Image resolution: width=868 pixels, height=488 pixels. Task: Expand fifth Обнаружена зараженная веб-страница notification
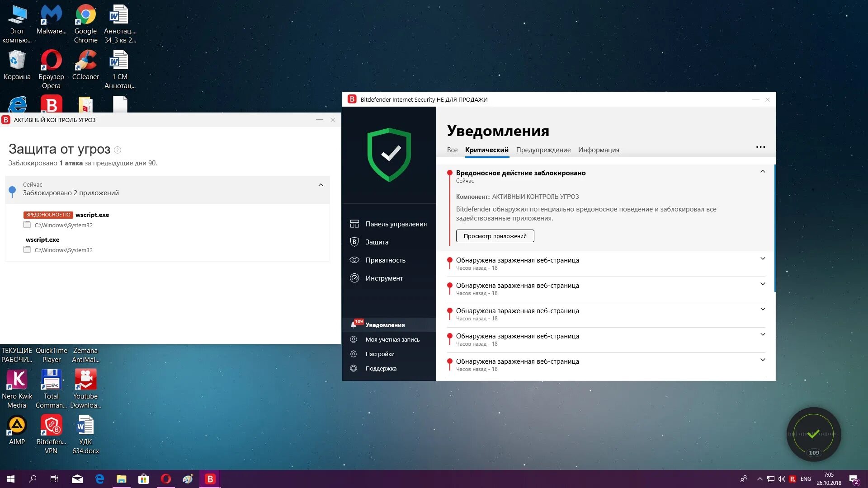tap(763, 360)
